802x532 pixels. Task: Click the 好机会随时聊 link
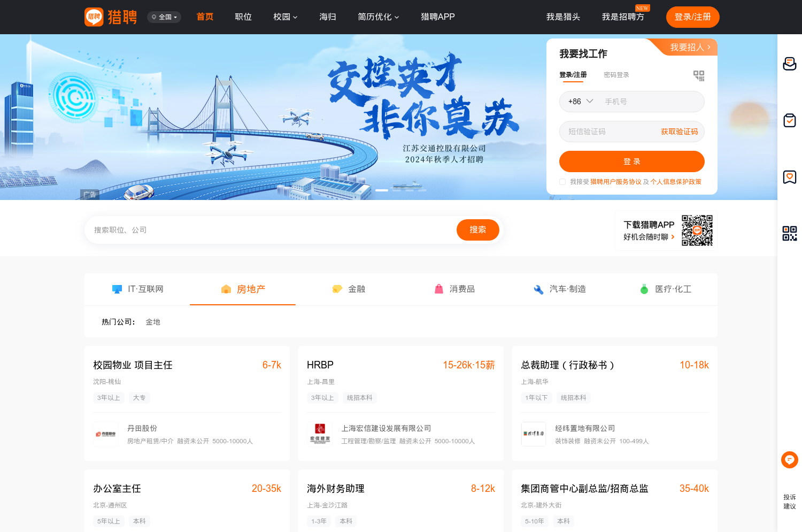[x=649, y=237]
